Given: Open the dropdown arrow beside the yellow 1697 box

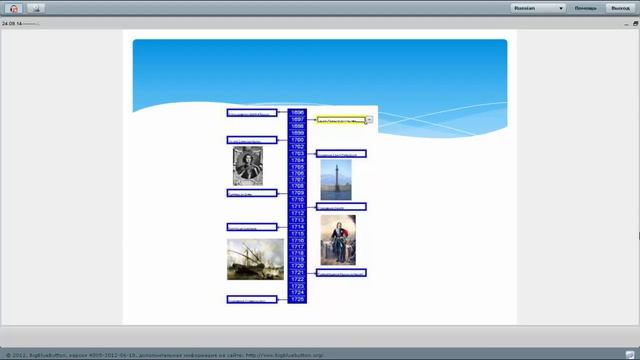Looking at the screenshot, I should (369, 120).
